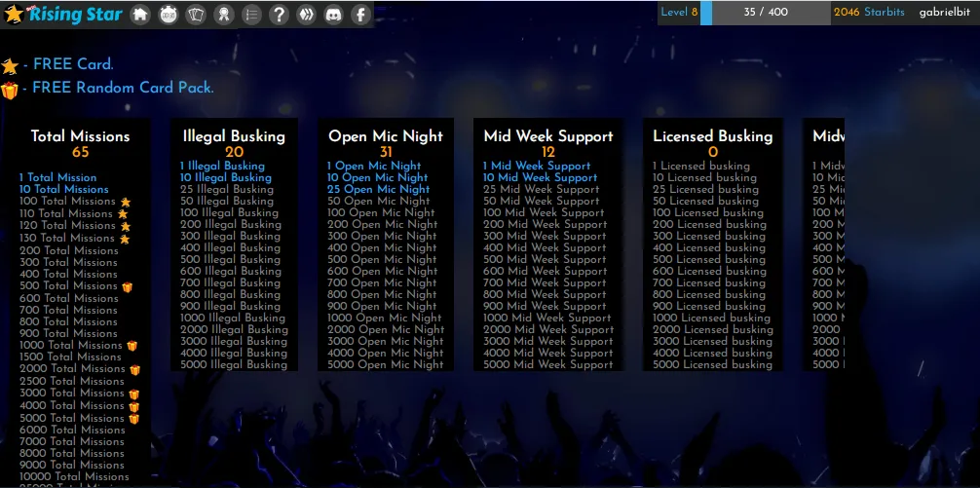Click the Mid Week Support count 12
The height and width of the screenshot is (488, 980).
point(548,153)
